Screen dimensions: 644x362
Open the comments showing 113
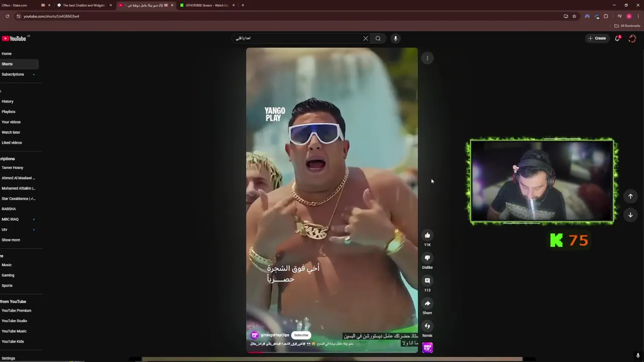(x=427, y=281)
